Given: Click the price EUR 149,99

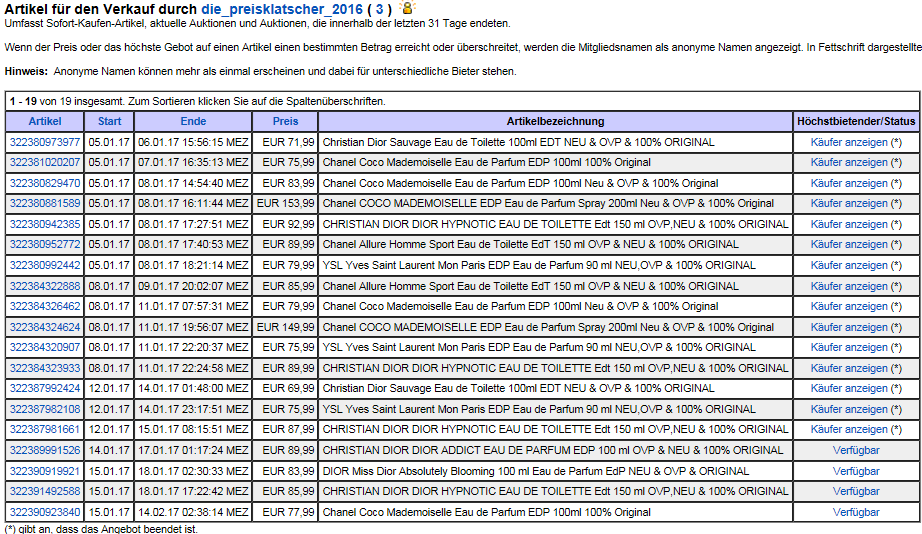Looking at the screenshot, I should tap(285, 327).
